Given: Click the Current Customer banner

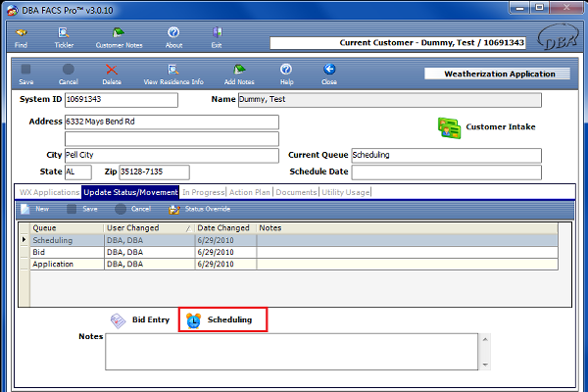Looking at the screenshot, I should click(x=398, y=43).
